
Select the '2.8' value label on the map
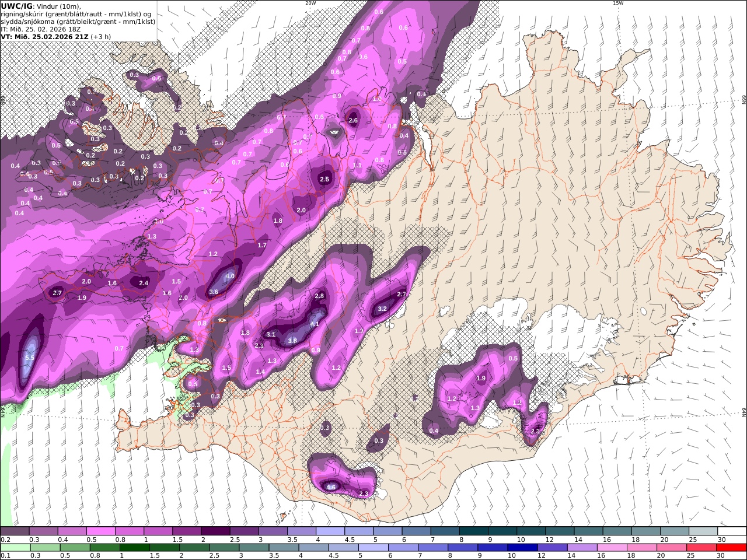click(x=319, y=296)
